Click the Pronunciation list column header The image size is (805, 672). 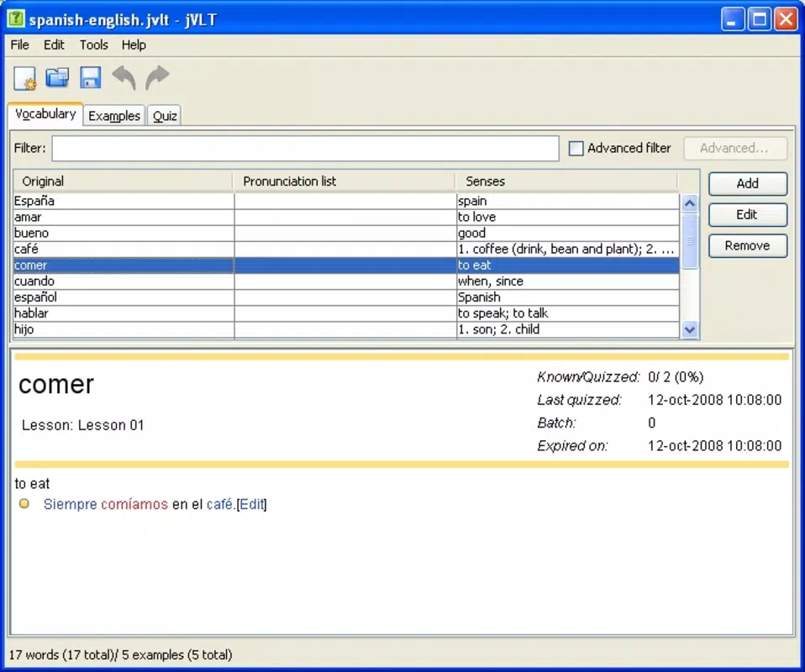344,181
